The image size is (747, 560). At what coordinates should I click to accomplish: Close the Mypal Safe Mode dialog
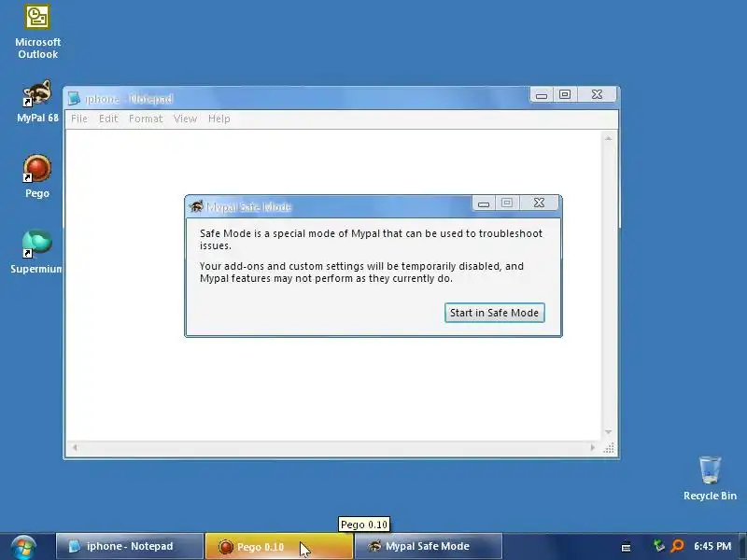[x=539, y=203]
